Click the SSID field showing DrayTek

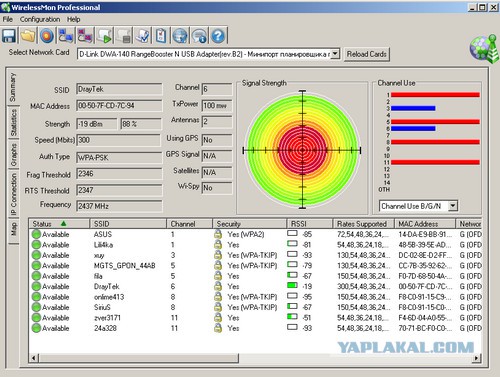point(119,89)
